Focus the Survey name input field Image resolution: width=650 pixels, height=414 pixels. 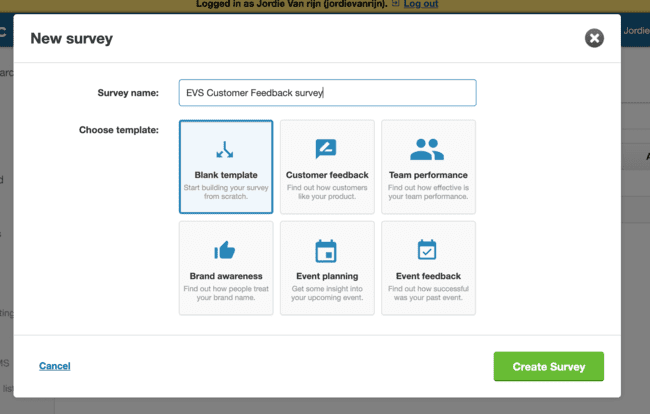(x=327, y=93)
